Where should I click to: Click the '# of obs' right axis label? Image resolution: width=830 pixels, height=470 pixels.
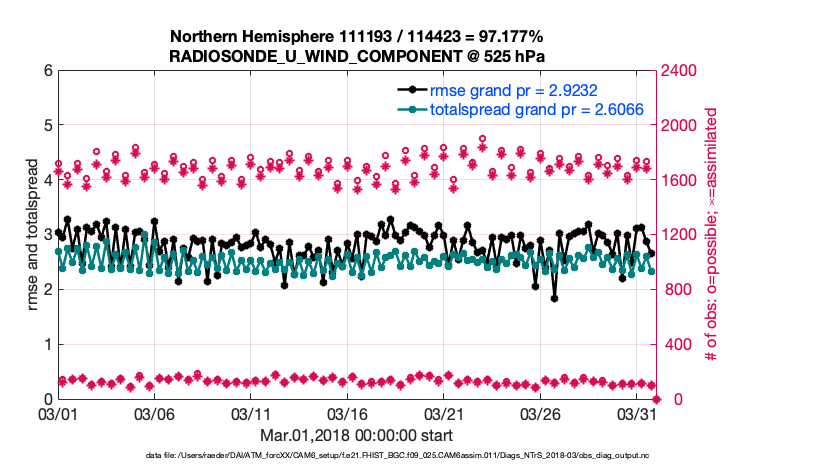point(712,235)
